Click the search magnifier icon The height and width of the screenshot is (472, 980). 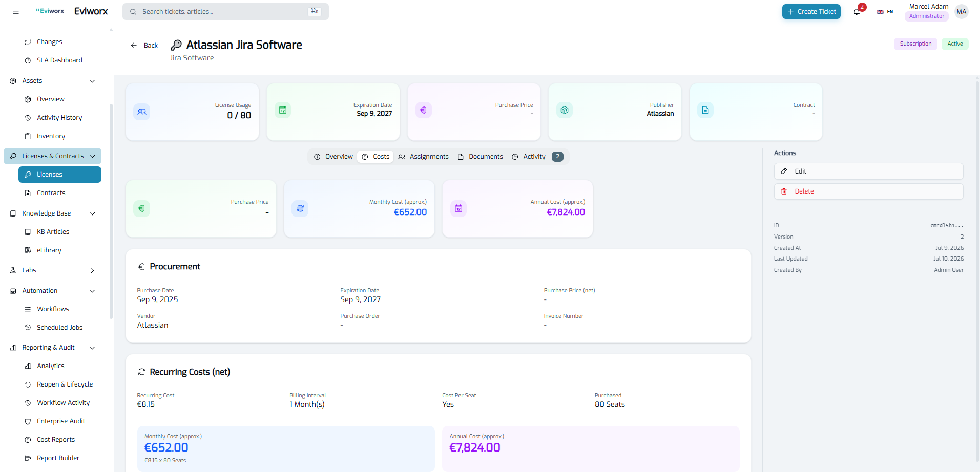(133, 12)
